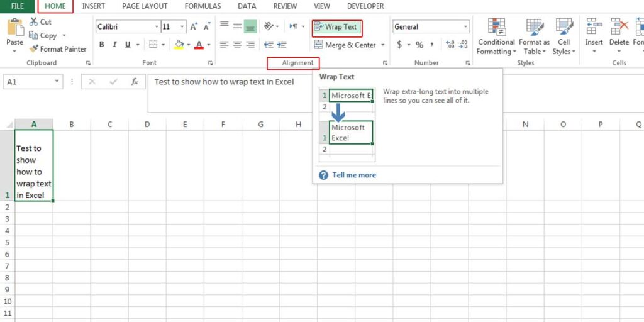Click formula bar cancel X icon
Image resolution: width=644 pixels, height=322 pixels.
tap(92, 82)
